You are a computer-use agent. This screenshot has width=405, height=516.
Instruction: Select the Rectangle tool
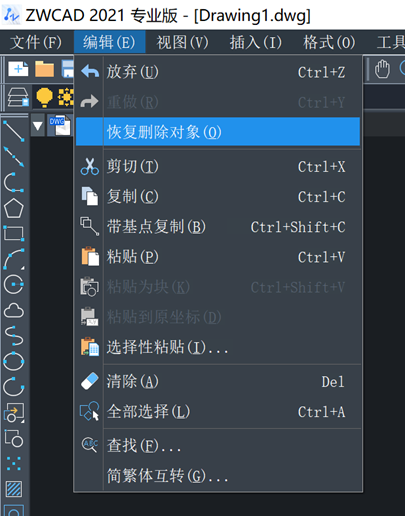[x=14, y=233]
